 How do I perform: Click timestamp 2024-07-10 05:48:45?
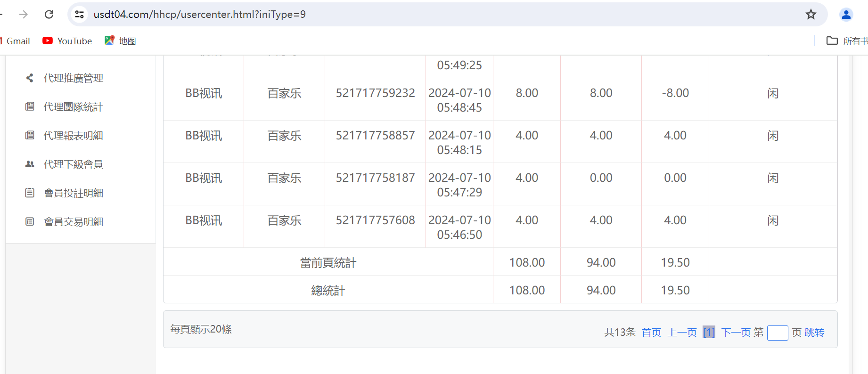459,100
